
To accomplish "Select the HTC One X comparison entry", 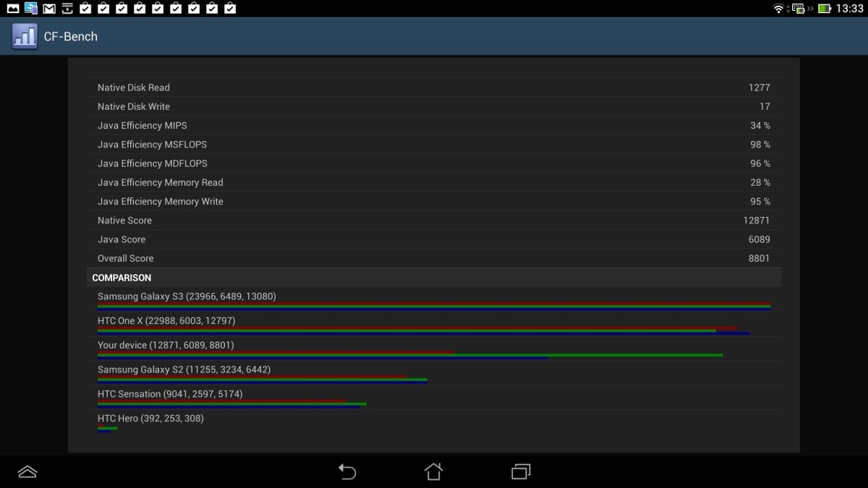I will pyautogui.click(x=434, y=324).
